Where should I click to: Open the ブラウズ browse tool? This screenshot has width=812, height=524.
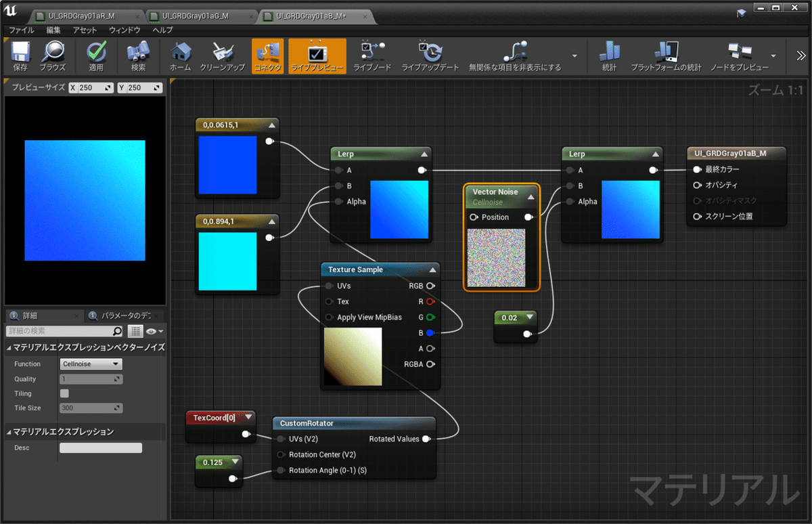[x=53, y=52]
